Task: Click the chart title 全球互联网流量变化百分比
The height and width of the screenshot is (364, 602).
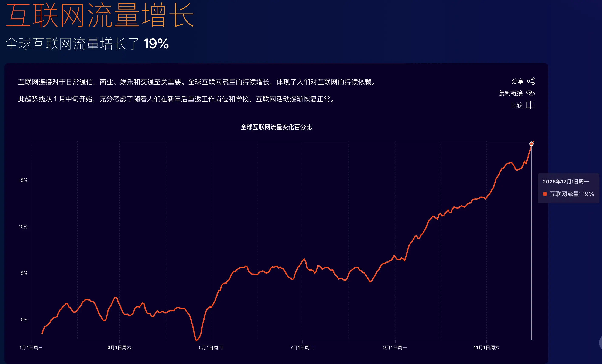Action: pyautogui.click(x=276, y=127)
